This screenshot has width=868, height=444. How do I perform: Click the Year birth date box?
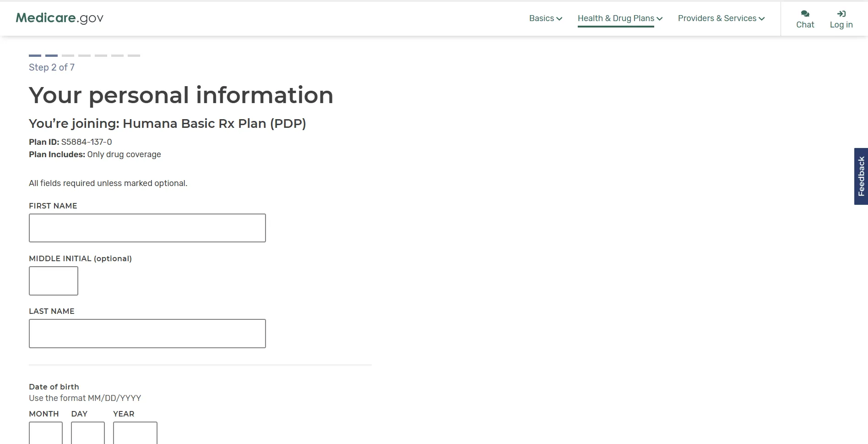[x=135, y=433]
